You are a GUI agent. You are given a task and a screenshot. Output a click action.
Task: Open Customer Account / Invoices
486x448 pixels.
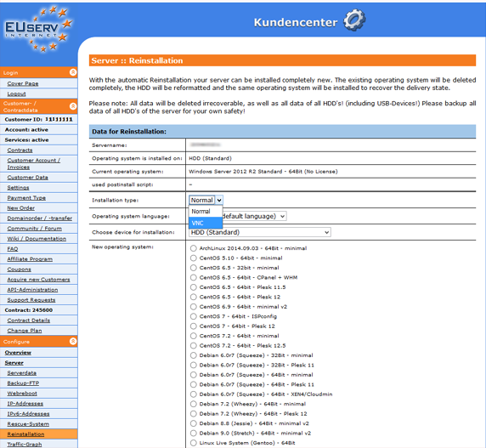tap(34, 164)
